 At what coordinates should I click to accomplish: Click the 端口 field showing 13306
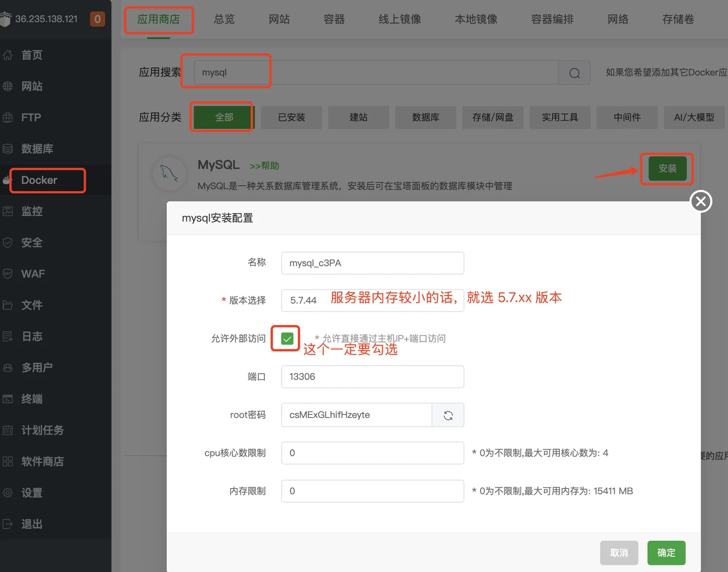373,377
